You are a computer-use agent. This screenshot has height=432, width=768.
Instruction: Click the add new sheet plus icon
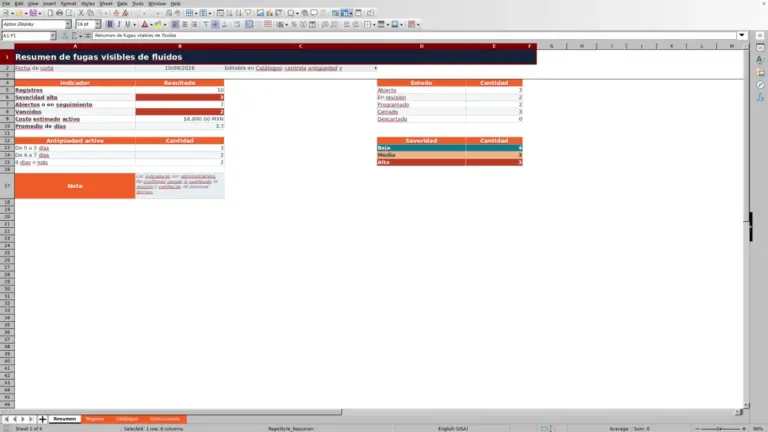tap(42, 419)
